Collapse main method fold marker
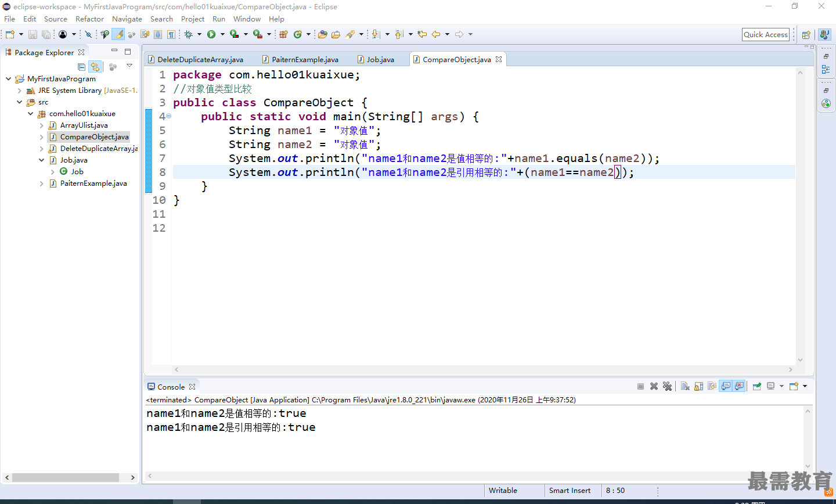The image size is (836, 504). pyautogui.click(x=169, y=116)
